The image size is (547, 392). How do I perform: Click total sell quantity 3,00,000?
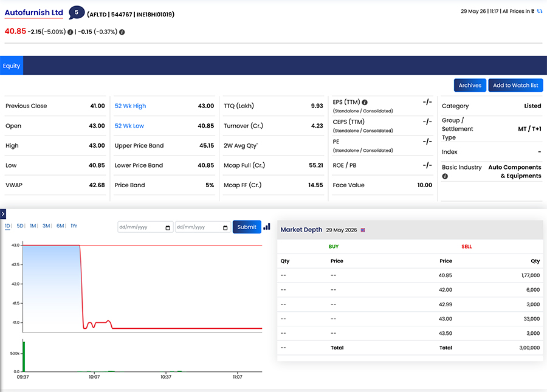(x=529, y=348)
